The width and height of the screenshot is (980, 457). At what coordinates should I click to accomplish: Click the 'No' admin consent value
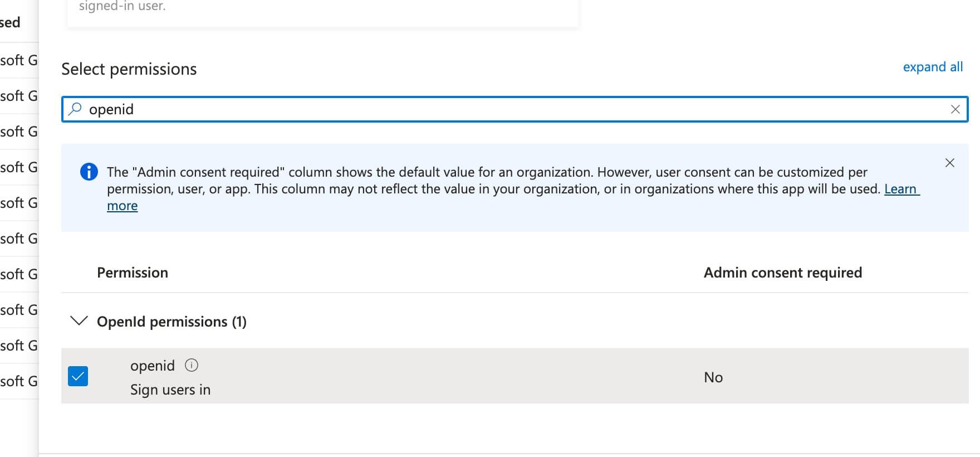(x=713, y=377)
